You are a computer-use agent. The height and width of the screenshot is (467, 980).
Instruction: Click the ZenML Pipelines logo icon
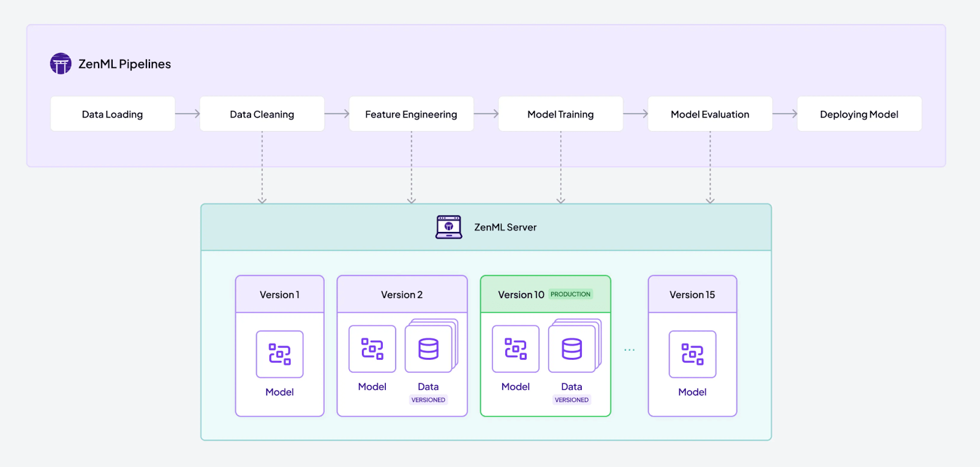[x=61, y=64]
